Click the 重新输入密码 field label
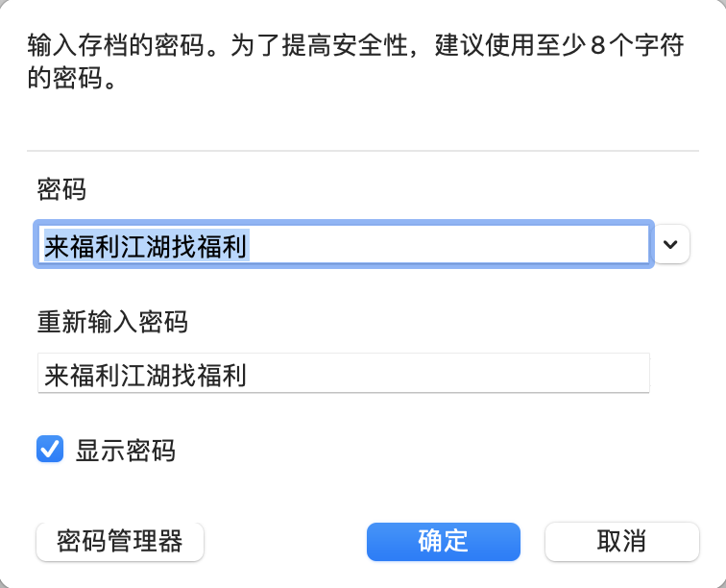This screenshot has width=726, height=588. [112, 322]
